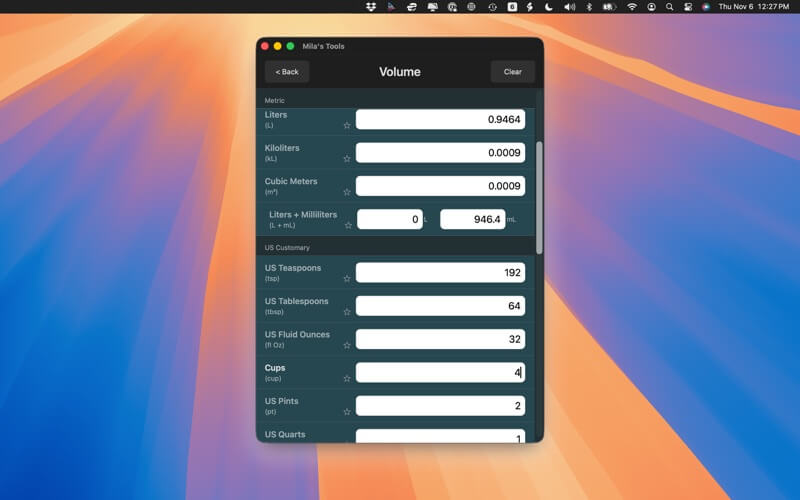Open the date and time clock

tap(754, 7)
